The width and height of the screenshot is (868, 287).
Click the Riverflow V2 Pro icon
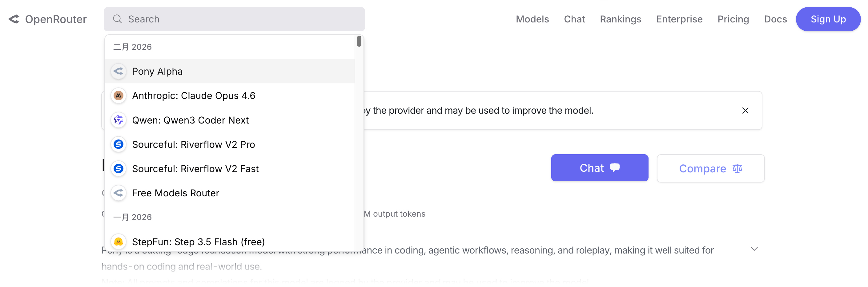(118, 144)
